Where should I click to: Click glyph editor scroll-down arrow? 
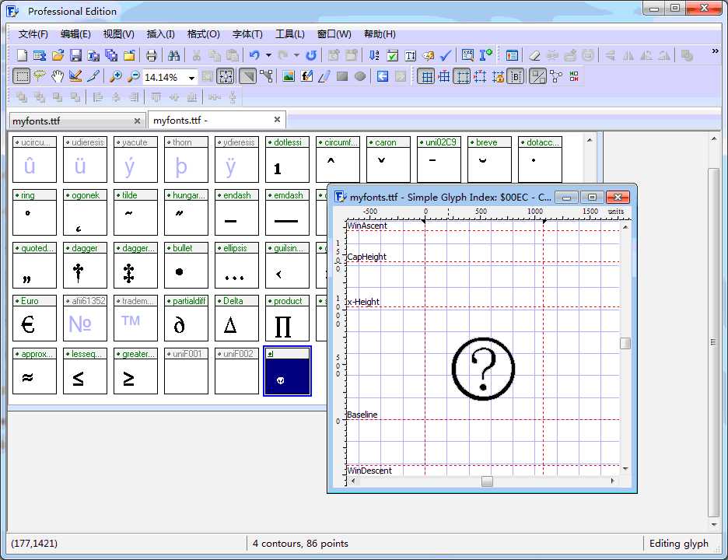[625, 469]
